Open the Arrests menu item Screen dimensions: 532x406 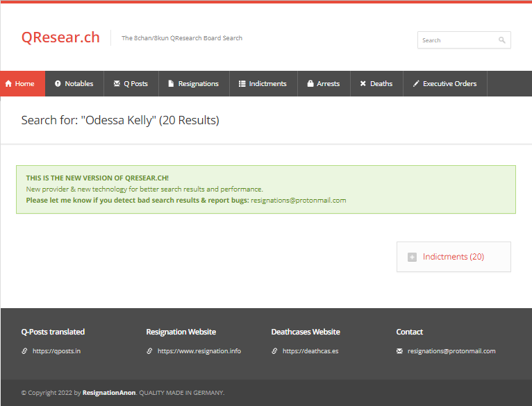tap(324, 83)
